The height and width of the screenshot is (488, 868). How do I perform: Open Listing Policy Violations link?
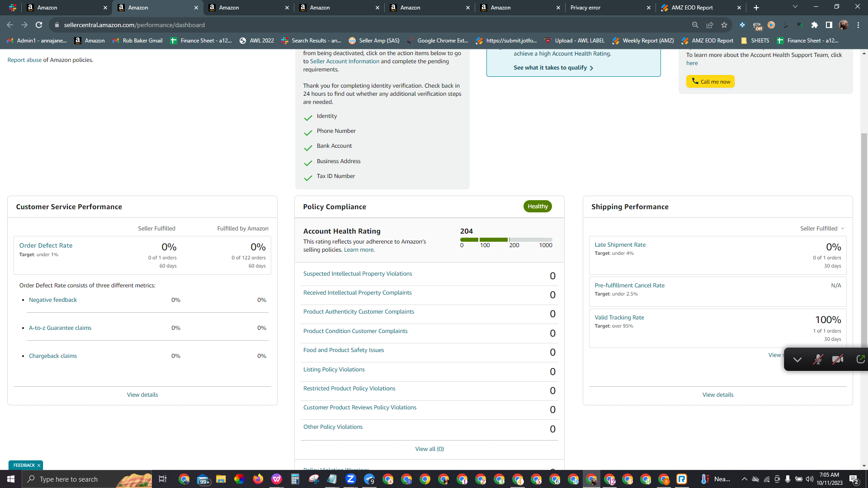click(x=334, y=370)
